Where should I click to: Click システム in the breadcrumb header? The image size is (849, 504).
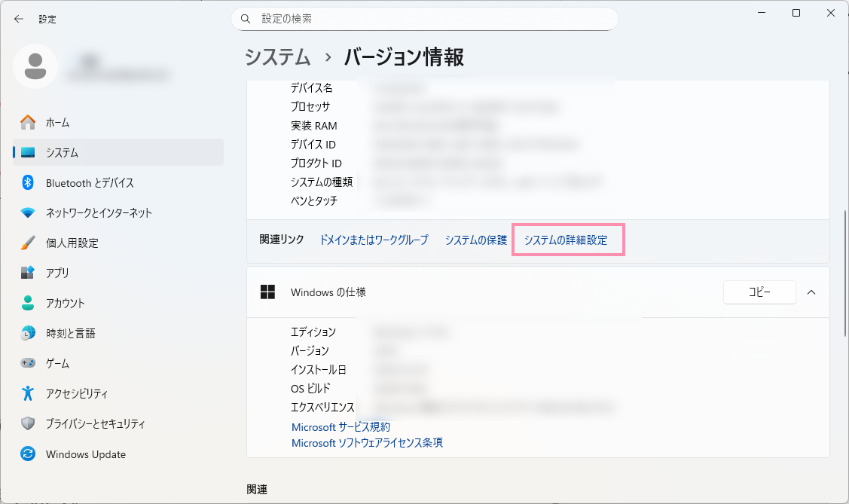[278, 57]
